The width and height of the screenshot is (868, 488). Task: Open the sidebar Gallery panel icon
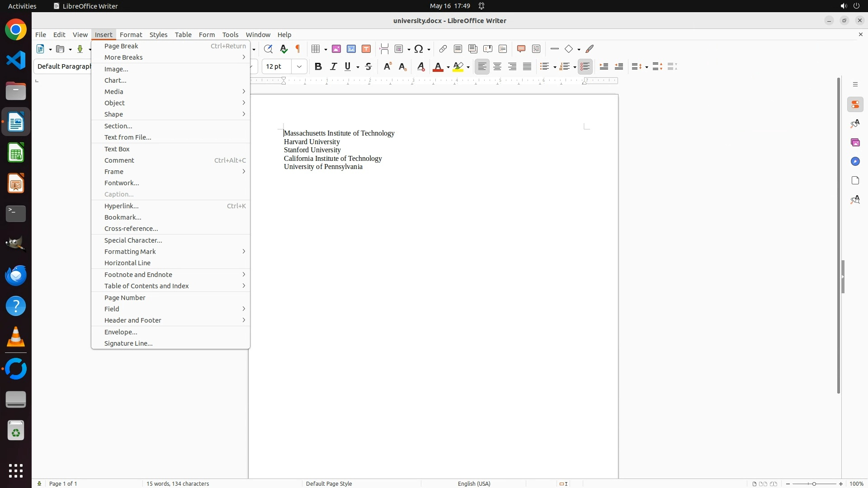coord(855,143)
